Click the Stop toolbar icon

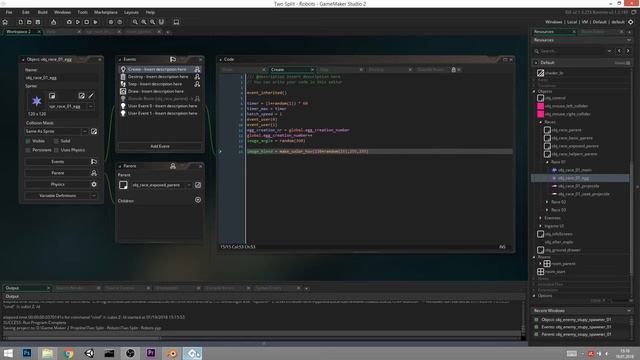[87, 22]
